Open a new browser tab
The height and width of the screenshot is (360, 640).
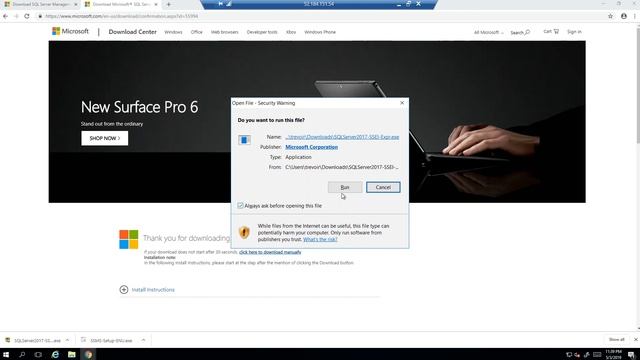(x=169, y=4)
